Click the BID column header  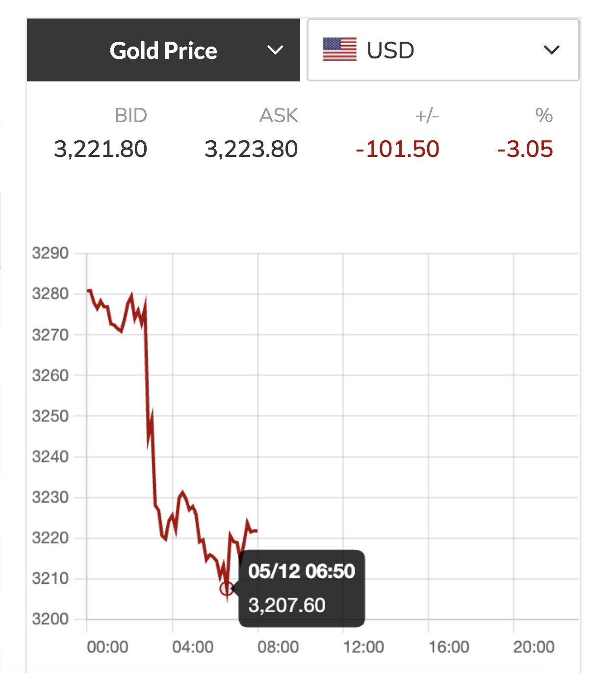tap(130, 116)
